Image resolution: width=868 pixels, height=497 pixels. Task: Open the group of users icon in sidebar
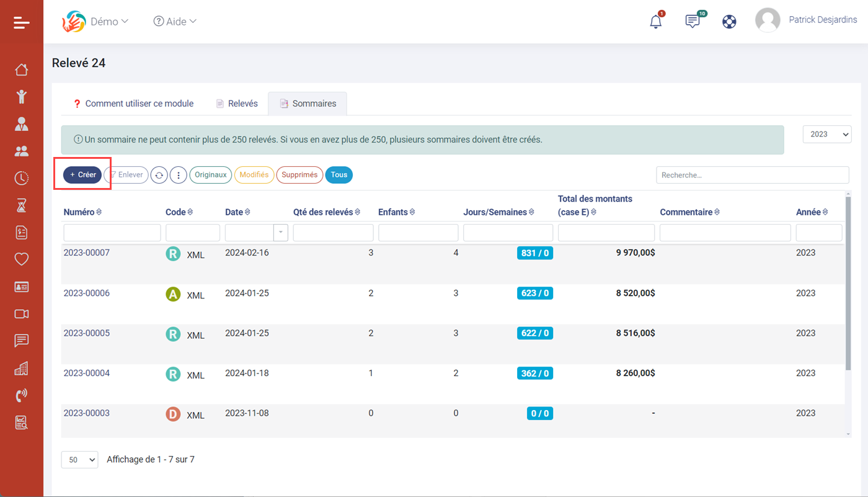pos(22,151)
